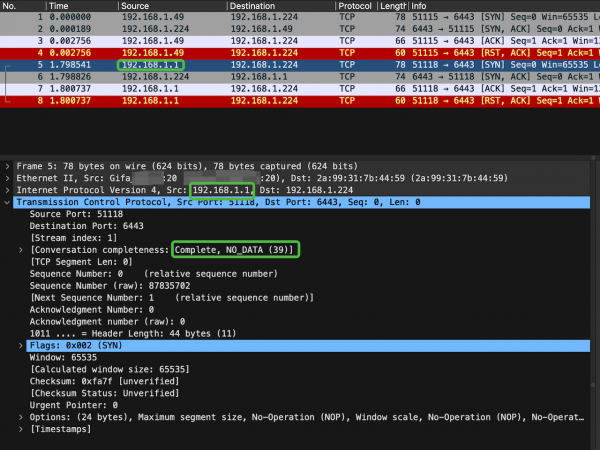Expand the Frame 5 details tree
600x450 pixels.
point(8,163)
